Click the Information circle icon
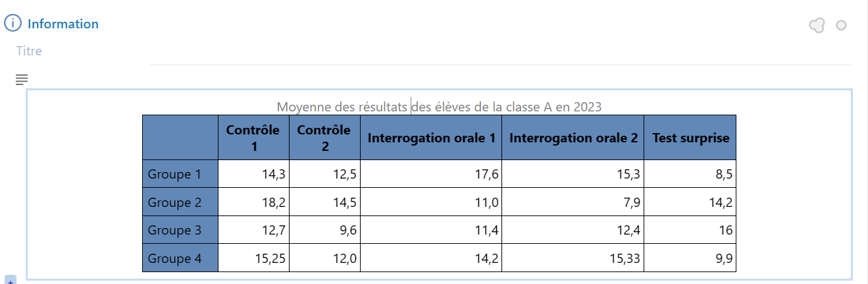The height and width of the screenshot is (284, 868). [x=13, y=24]
